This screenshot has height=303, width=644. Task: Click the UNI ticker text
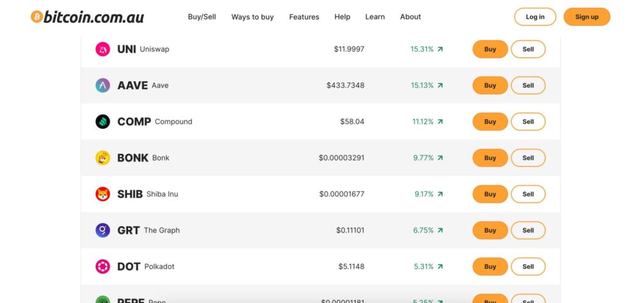126,49
